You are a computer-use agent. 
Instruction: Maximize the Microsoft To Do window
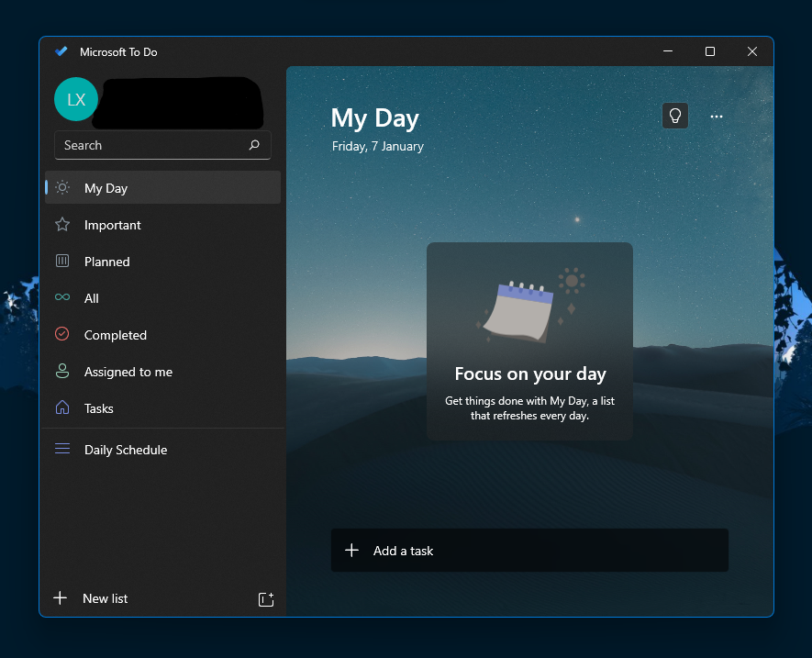point(710,51)
